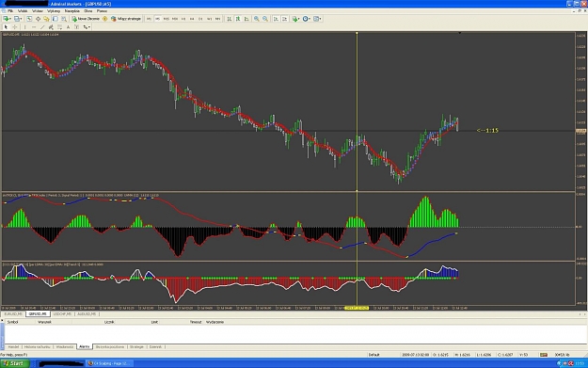588x368 pixels.
Task: Select the H4 timeframe button
Action: pyautogui.click(x=192, y=19)
